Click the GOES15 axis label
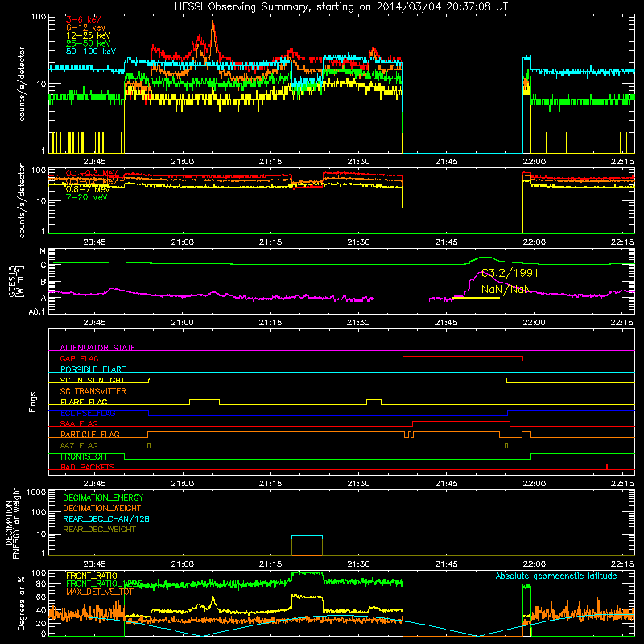 14,281
